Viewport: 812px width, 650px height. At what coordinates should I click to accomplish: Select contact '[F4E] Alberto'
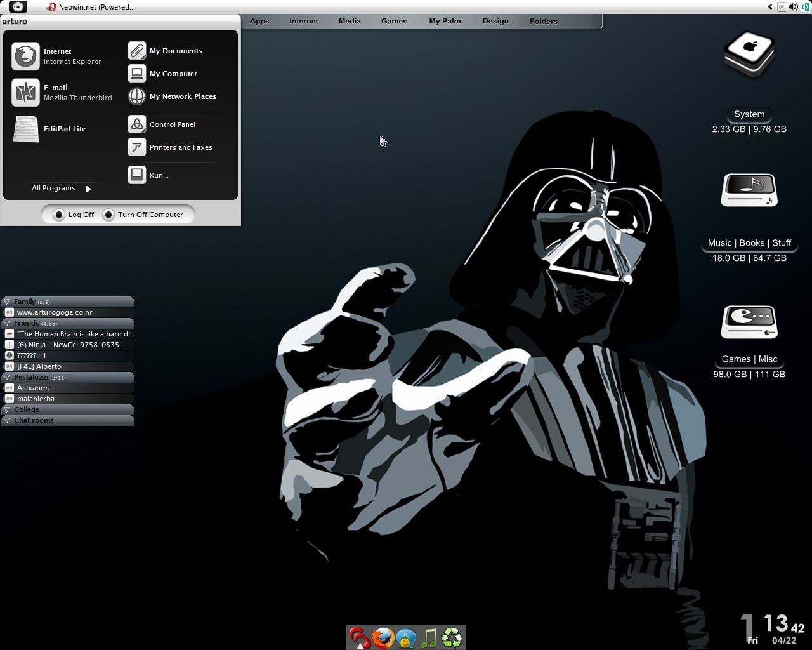pos(39,366)
